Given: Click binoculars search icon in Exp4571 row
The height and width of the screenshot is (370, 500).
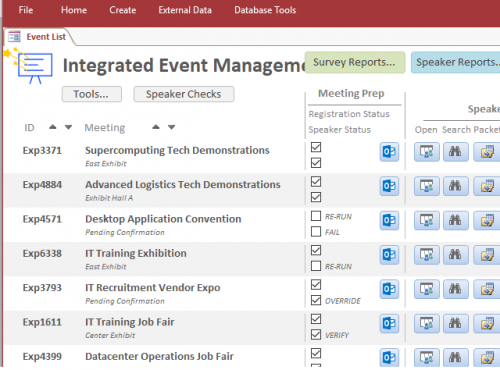Looking at the screenshot, I should (456, 220).
